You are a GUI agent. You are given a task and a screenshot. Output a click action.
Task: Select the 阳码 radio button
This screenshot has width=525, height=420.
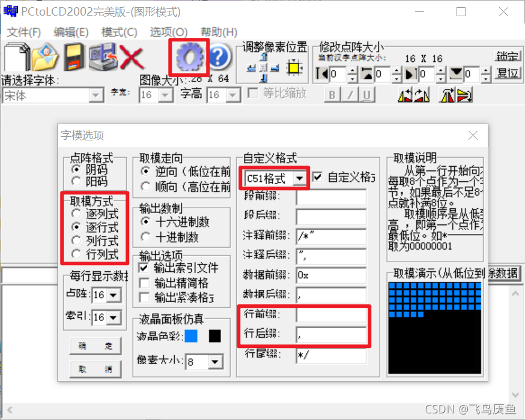(76, 181)
